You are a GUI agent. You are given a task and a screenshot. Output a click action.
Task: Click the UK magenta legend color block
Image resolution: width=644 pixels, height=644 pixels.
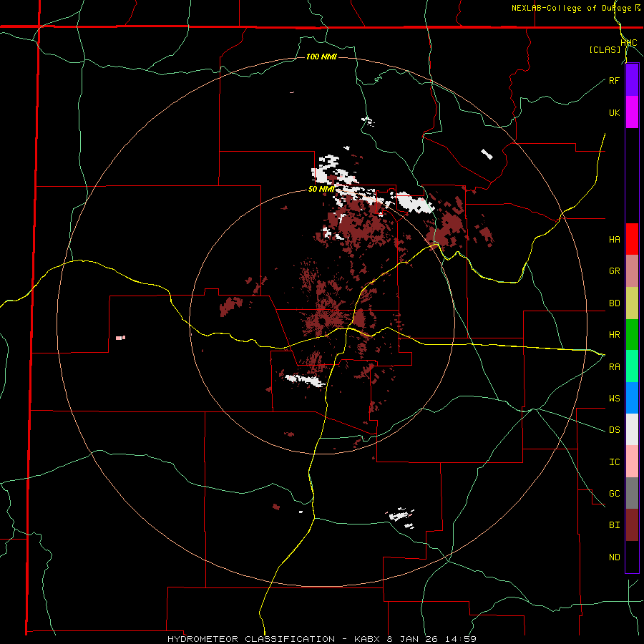click(x=632, y=112)
